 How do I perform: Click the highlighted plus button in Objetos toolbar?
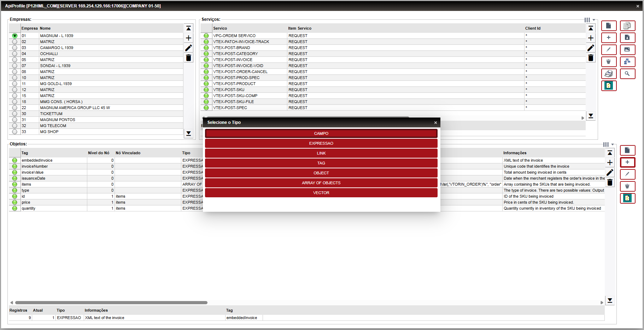click(627, 162)
